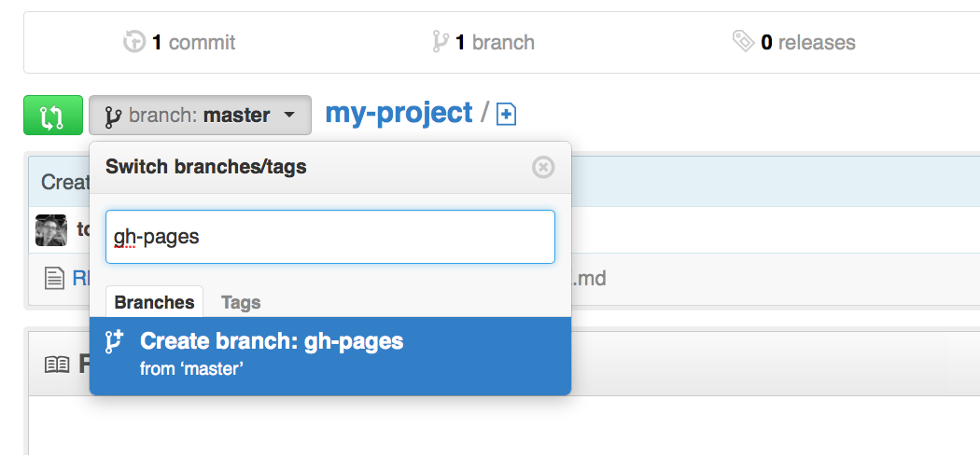Click the new file plus icon
The width and height of the screenshot is (980, 455).
point(506,115)
